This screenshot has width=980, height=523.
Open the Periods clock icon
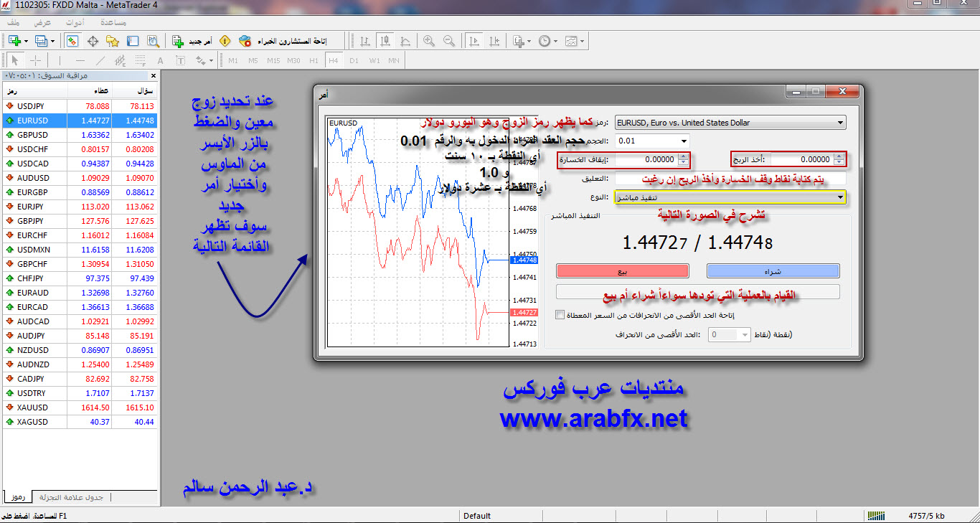[x=545, y=41]
